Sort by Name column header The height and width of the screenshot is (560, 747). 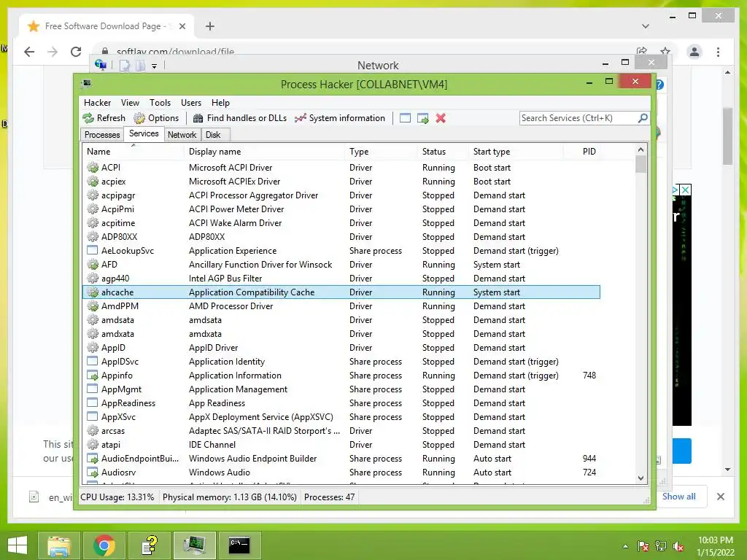(x=133, y=152)
